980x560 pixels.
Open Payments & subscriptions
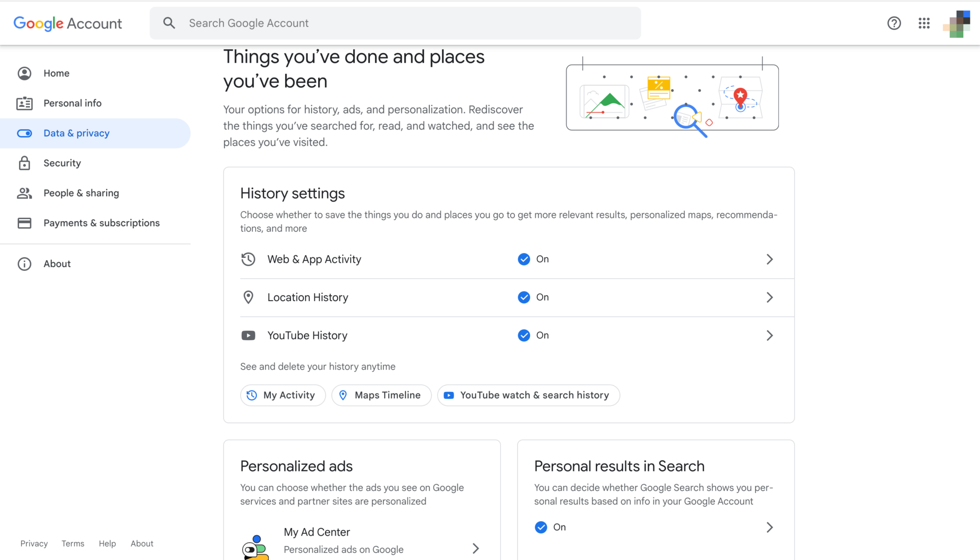click(x=95, y=223)
